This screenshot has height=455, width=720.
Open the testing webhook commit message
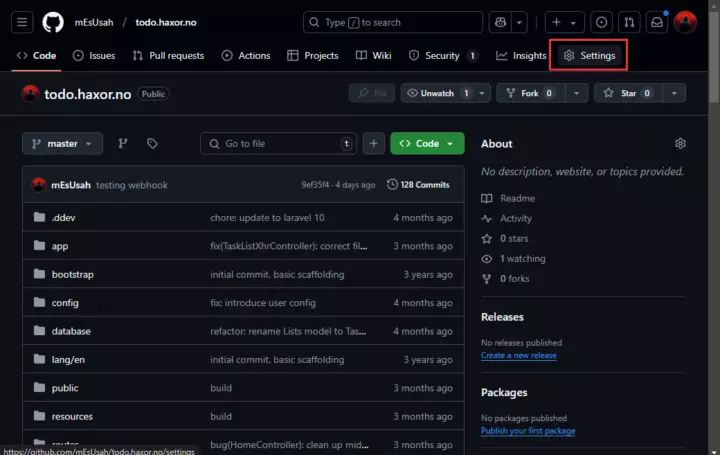[132, 185]
